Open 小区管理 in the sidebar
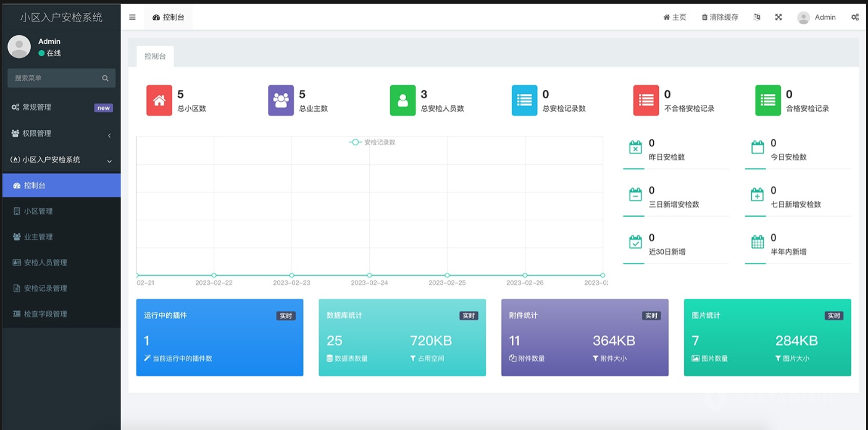 coord(38,211)
